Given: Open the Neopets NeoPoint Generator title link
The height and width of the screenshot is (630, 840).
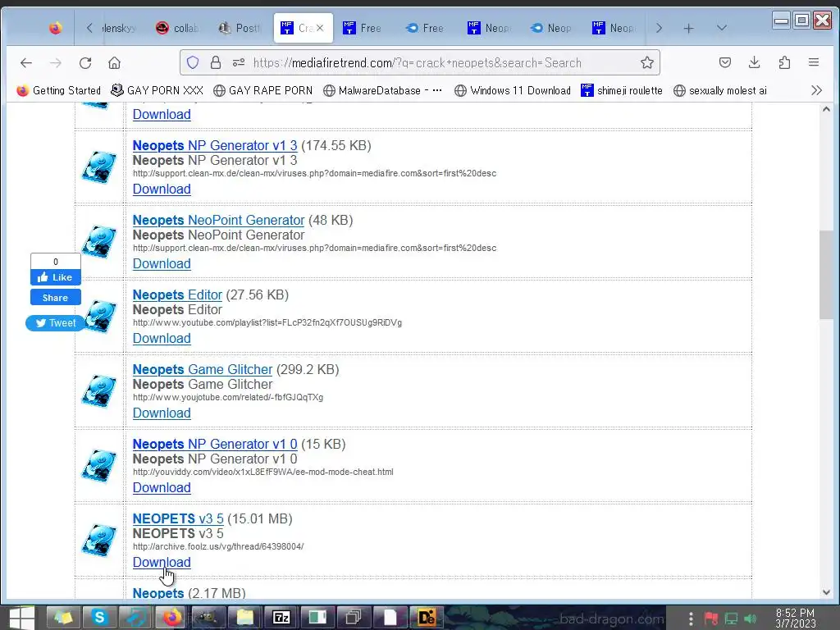Looking at the screenshot, I should (x=218, y=220).
